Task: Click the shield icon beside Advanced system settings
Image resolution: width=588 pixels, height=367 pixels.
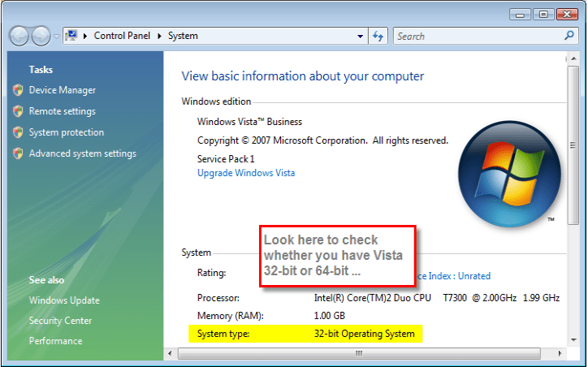Action: [x=18, y=153]
